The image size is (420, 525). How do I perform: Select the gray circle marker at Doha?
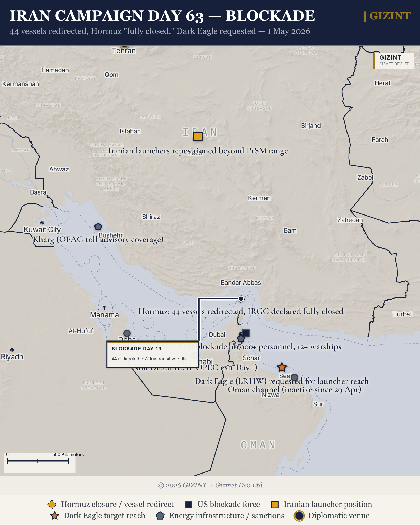point(127,333)
